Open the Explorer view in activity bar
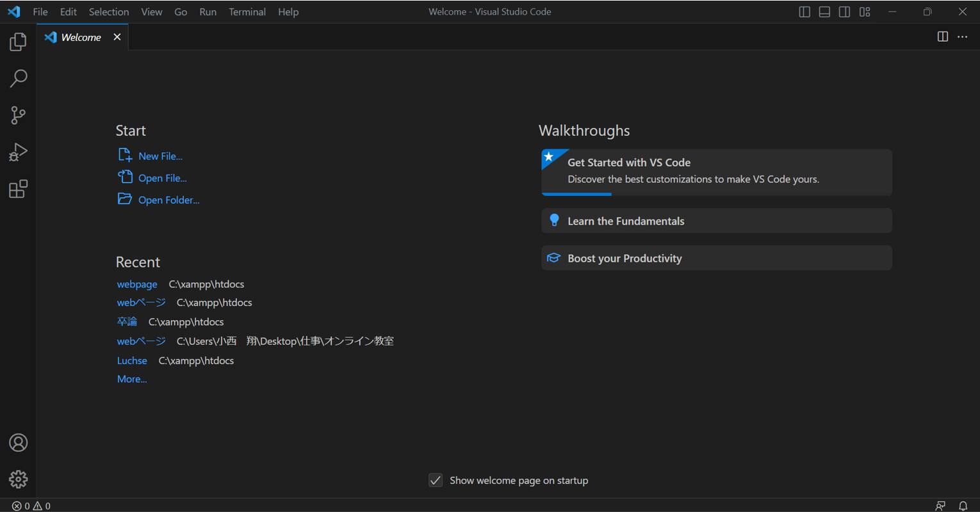The height and width of the screenshot is (512, 980). pos(18,42)
